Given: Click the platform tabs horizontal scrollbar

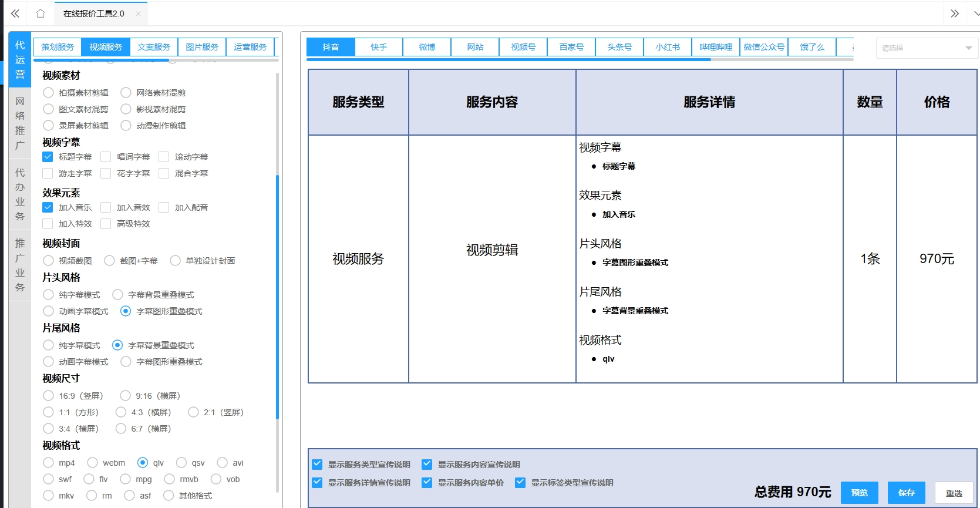Looking at the screenshot, I should [x=508, y=59].
